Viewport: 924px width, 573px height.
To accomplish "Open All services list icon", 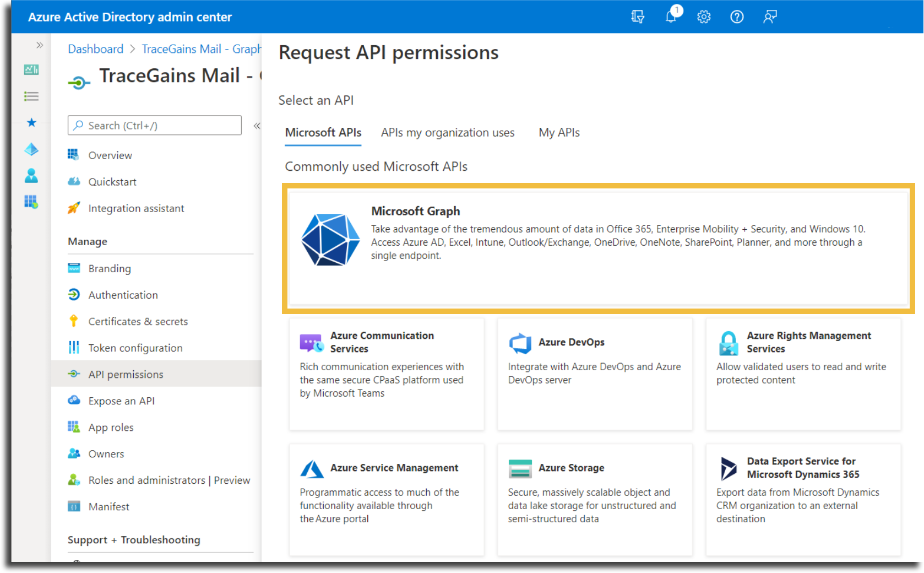I will pyautogui.click(x=31, y=96).
